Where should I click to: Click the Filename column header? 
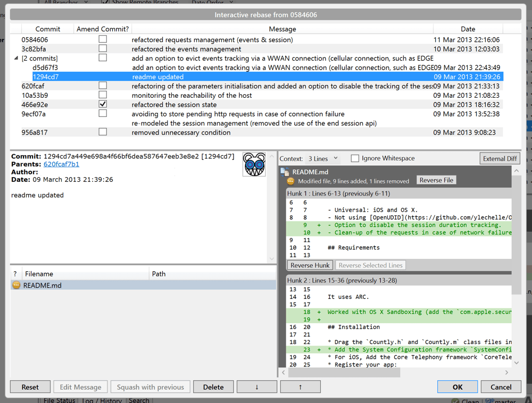click(x=85, y=273)
